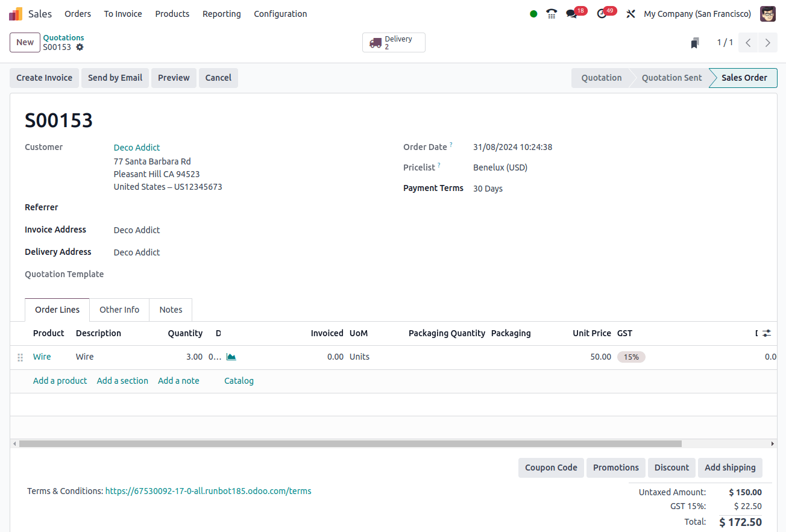Select the Quotation Sent status stage
The image size is (786, 532).
click(x=671, y=78)
